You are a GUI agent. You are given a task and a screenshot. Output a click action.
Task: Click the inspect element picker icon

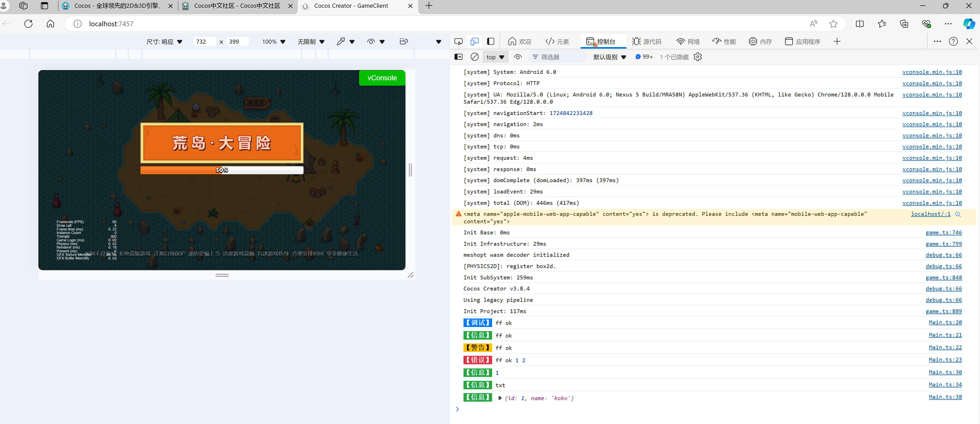point(458,41)
